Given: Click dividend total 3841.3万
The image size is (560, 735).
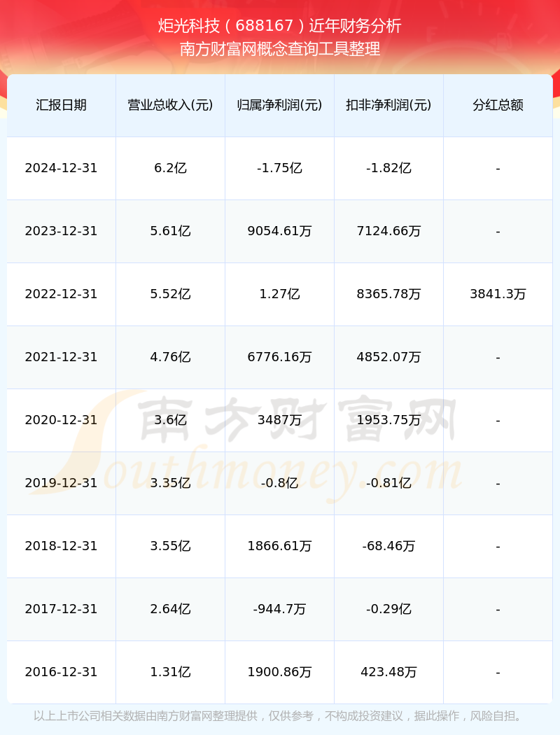Looking at the screenshot, I should pyautogui.click(x=498, y=294).
